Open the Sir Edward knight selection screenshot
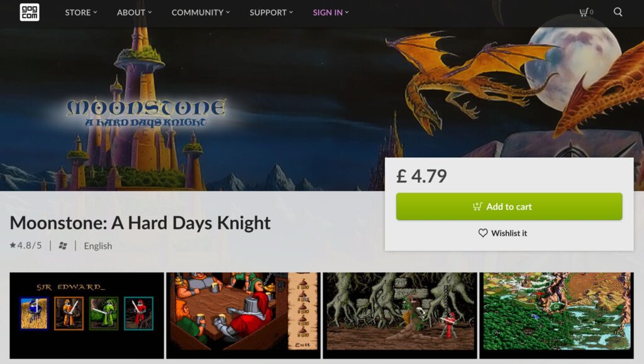Screen dimensions: 644x364 point(87,316)
